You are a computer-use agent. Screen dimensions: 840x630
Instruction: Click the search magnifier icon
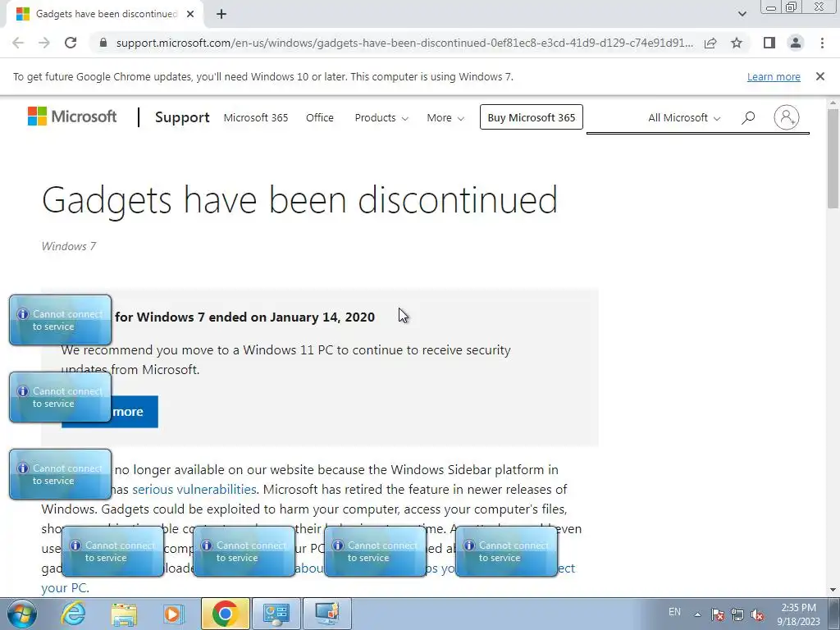pyautogui.click(x=748, y=117)
